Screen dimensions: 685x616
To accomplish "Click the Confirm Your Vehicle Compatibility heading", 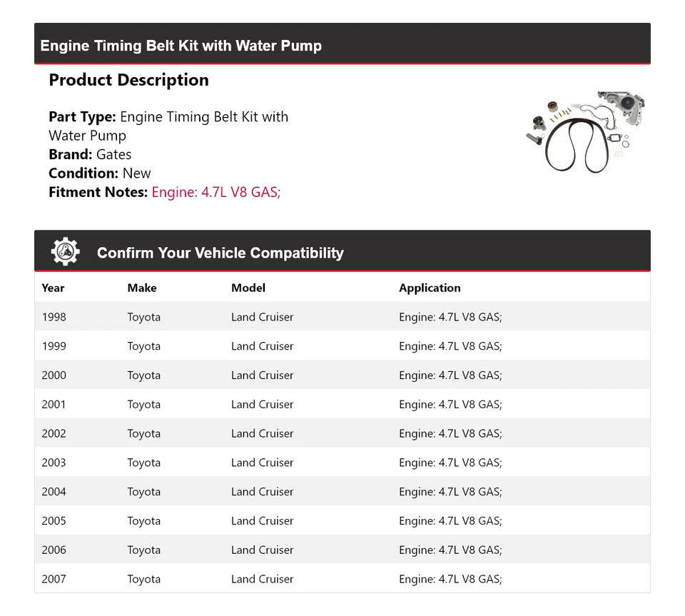I will tap(220, 253).
